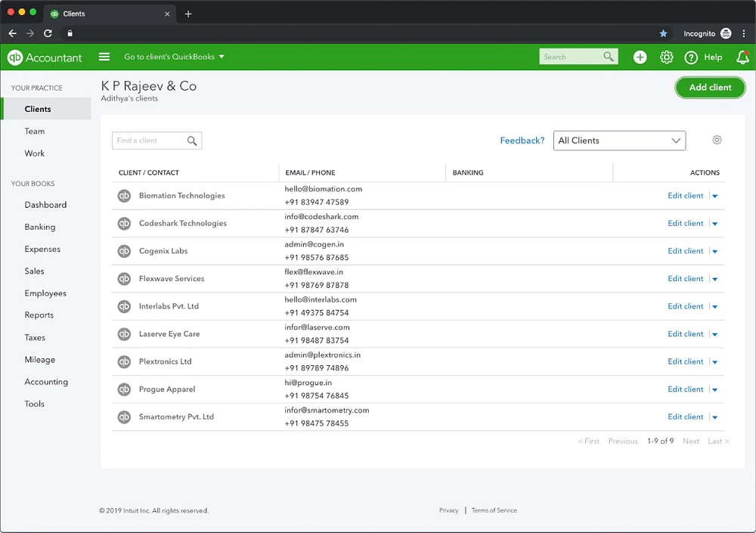Open Work in the sidebar
This screenshot has height=533, width=756.
click(35, 153)
